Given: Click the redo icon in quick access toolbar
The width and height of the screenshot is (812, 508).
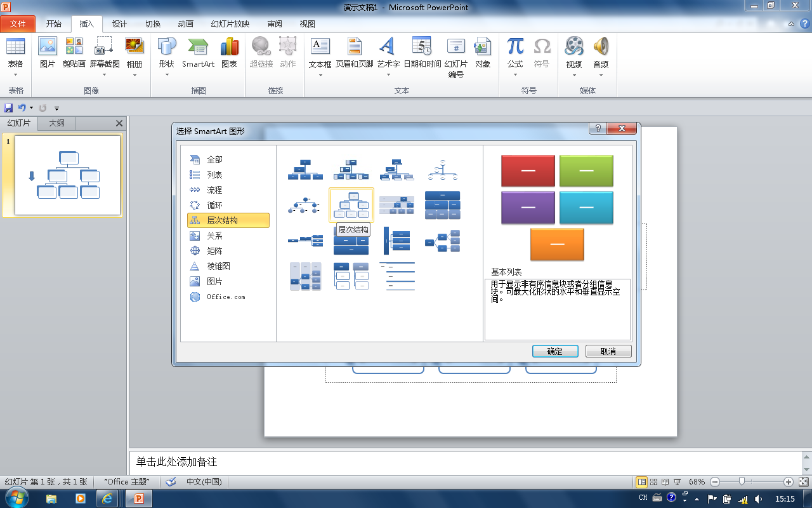Looking at the screenshot, I should coord(43,108).
